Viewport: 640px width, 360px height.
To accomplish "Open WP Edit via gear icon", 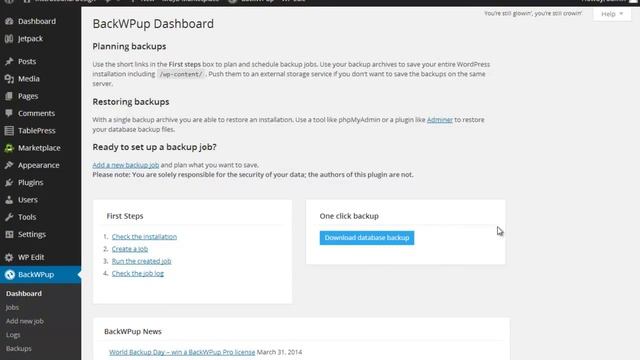I will pos(9,258).
